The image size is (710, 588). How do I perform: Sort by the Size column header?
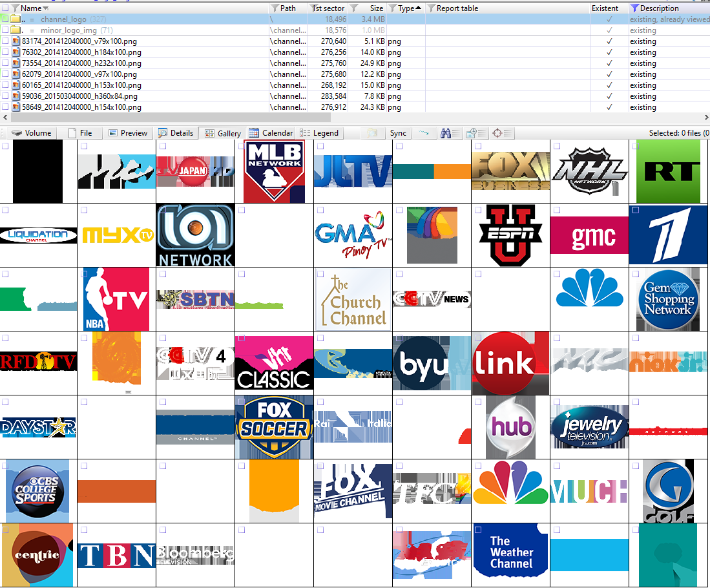(376, 8)
